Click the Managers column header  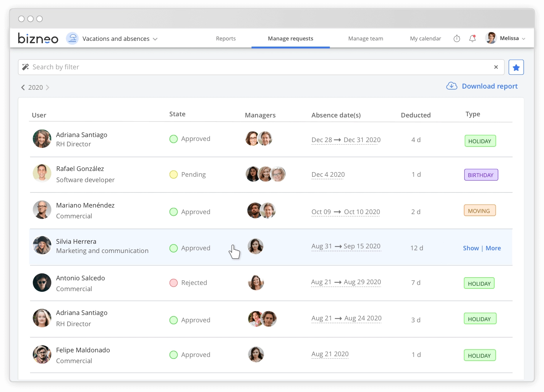pyautogui.click(x=260, y=115)
